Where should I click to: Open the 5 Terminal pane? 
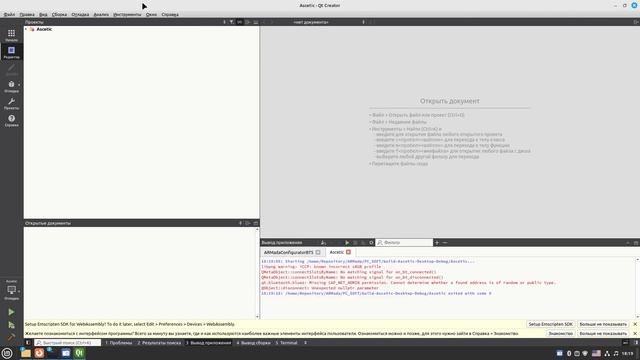coord(287,343)
